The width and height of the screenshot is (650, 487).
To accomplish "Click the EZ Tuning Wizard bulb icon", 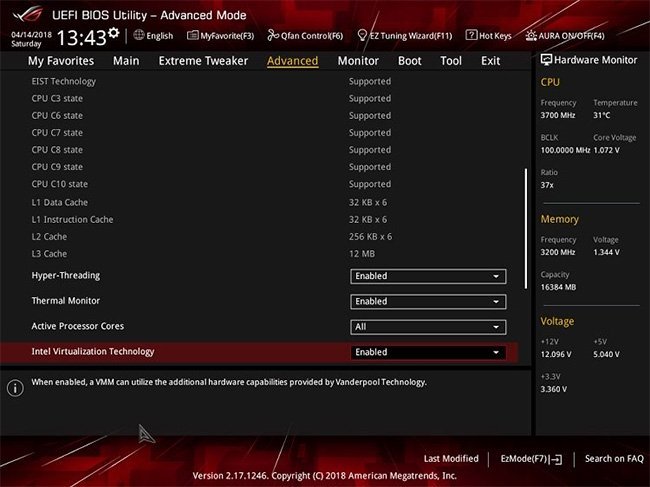I will pyautogui.click(x=362, y=35).
